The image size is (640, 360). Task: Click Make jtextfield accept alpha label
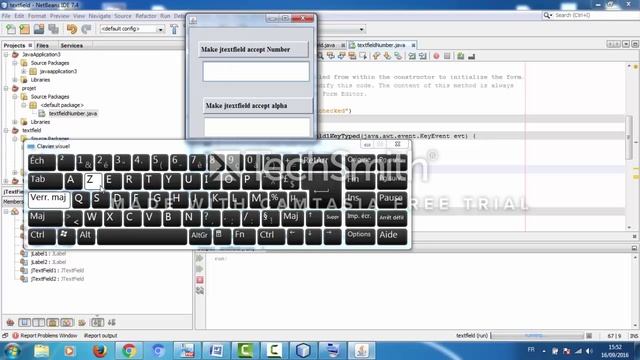pyautogui.click(x=258, y=106)
